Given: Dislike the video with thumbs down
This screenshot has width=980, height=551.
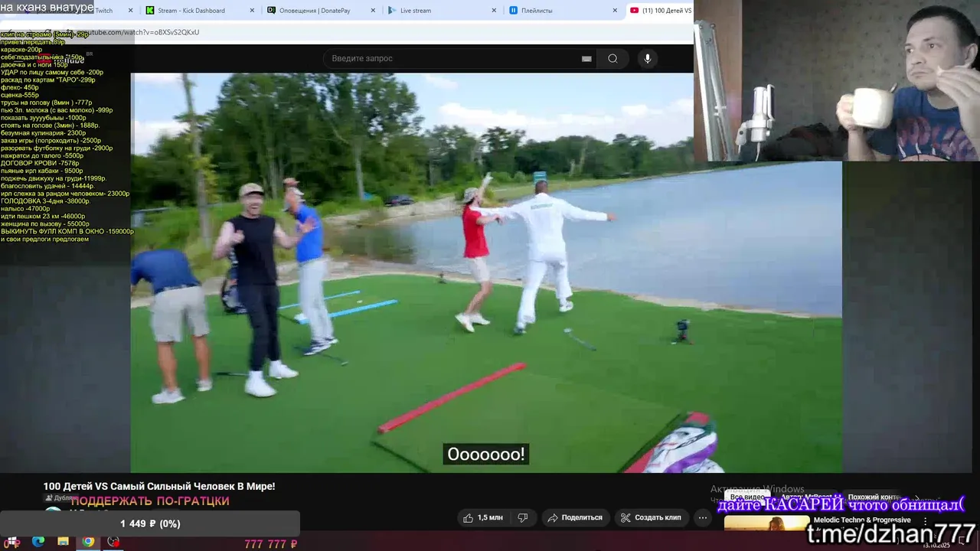Looking at the screenshot, I should click(x=523, y=517).
